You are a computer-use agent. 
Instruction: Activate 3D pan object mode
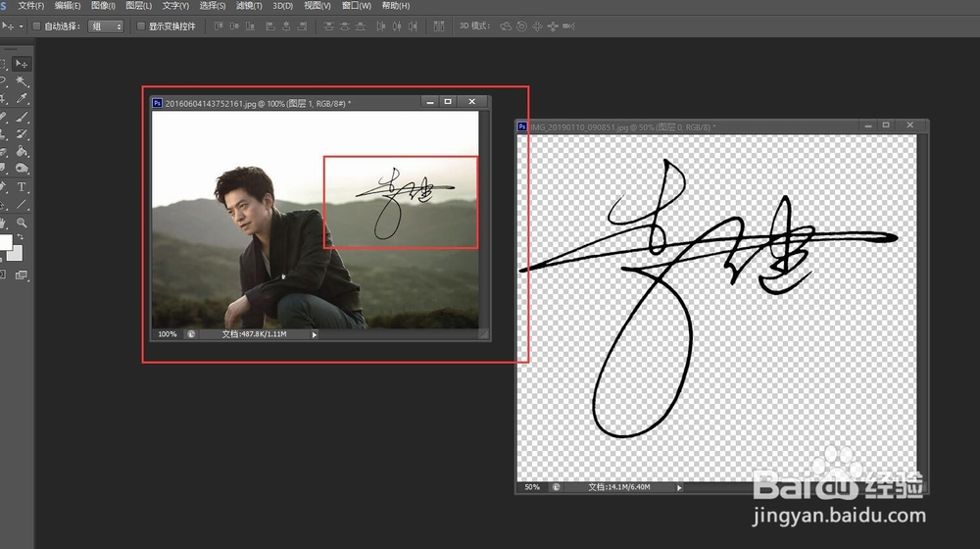[537, 26]
